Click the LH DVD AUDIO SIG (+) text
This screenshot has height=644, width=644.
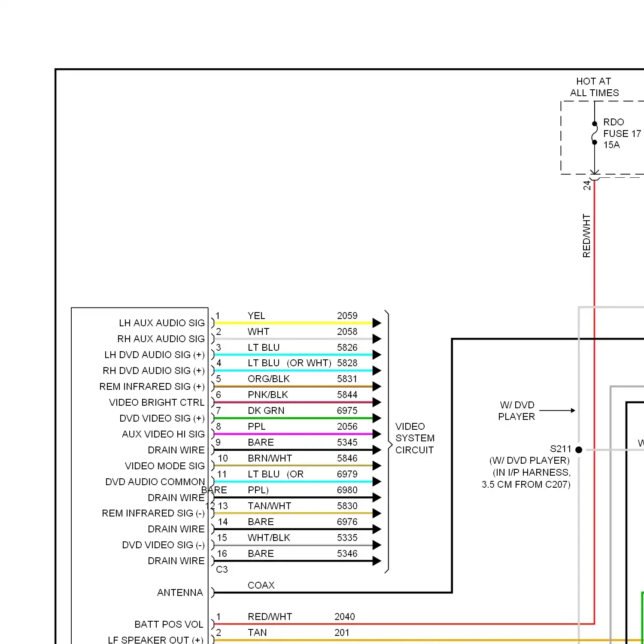pos(155,355)
